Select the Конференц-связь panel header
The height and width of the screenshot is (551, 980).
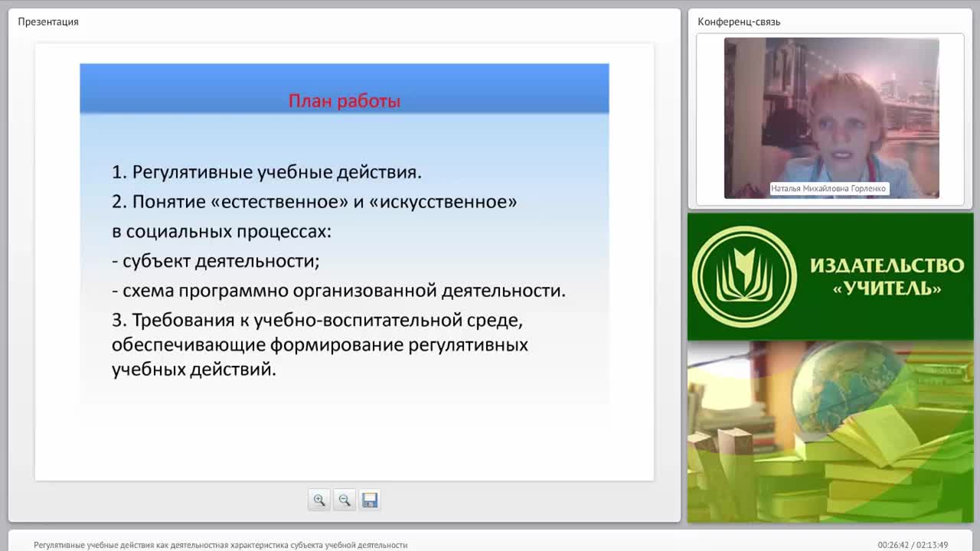(x=739, y=21)
